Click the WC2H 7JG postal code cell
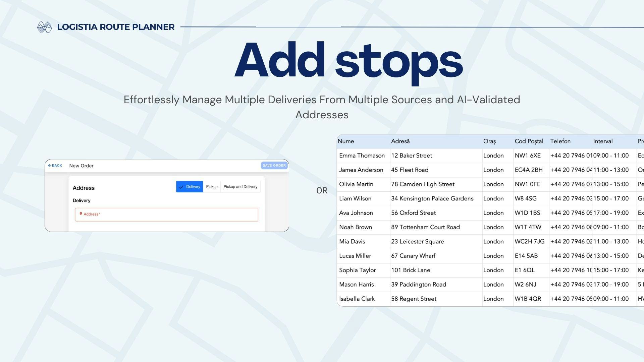644x362 pixels. click(x=531, y=242)
